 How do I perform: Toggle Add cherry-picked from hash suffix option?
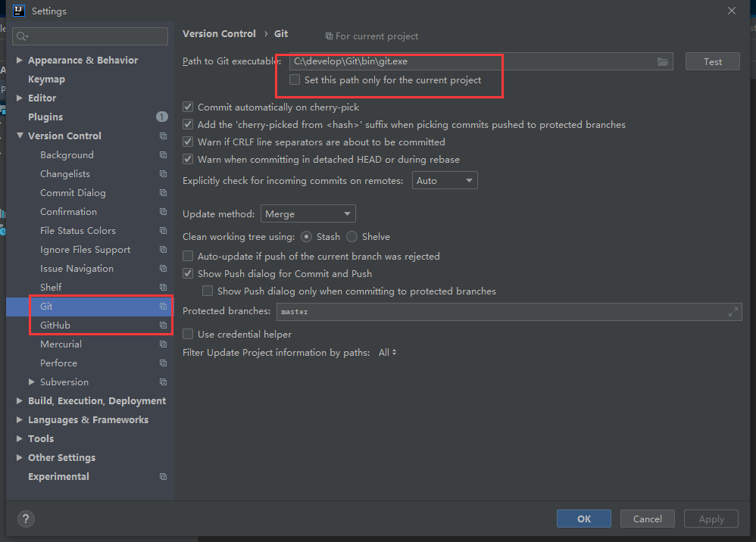(188, 124)
